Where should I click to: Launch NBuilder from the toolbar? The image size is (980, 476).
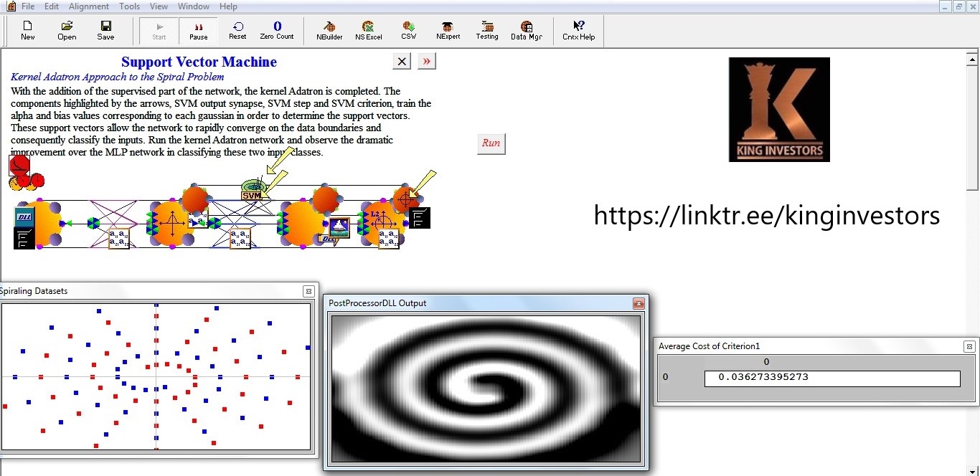(x=329, y=30)
